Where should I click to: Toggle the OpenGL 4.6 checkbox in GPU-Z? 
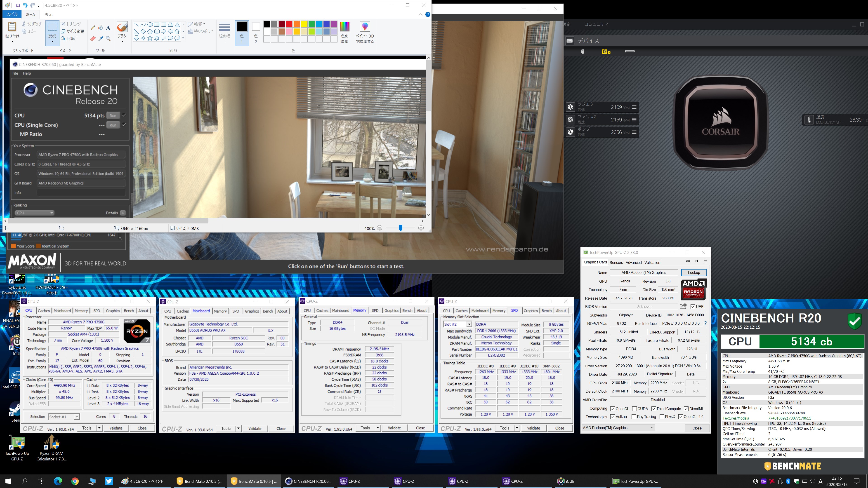pos(681,417)
